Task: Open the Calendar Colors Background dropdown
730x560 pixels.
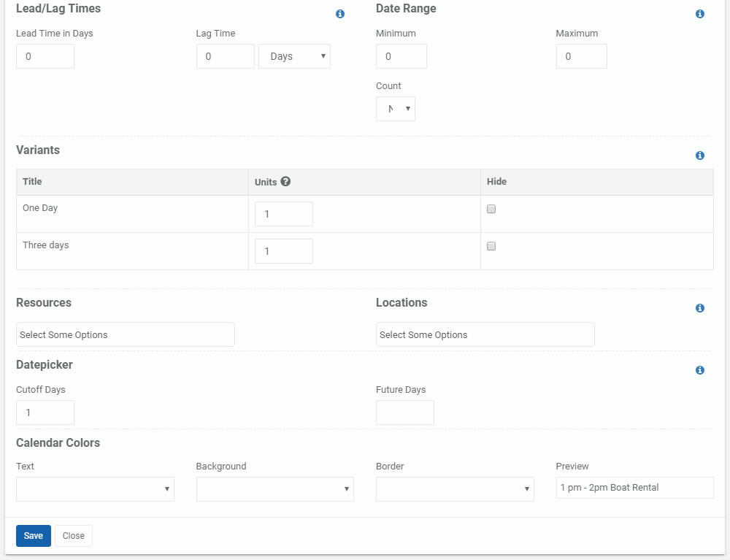Action: [x=274, y=488]
